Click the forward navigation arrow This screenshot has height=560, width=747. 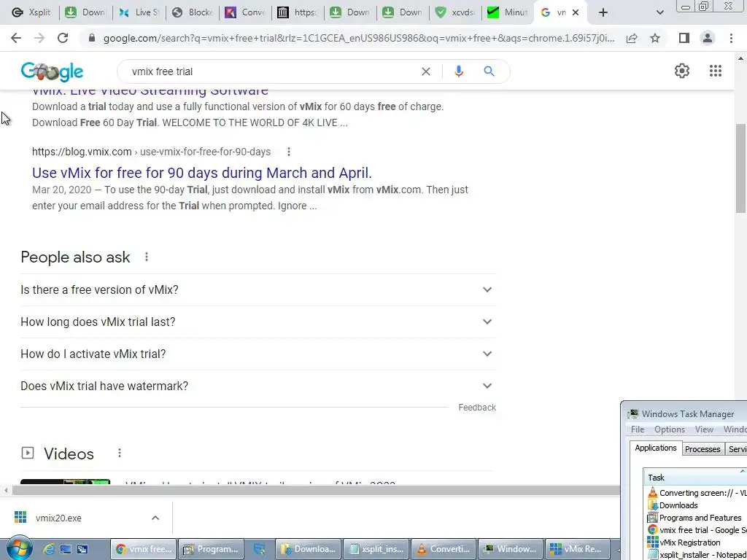pos(39,38)
